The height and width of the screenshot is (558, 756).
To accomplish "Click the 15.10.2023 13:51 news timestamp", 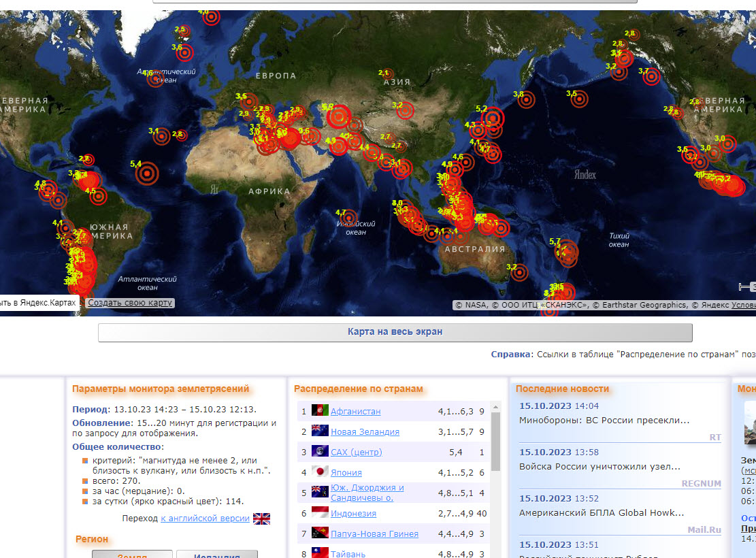I will tap(559, 544).
